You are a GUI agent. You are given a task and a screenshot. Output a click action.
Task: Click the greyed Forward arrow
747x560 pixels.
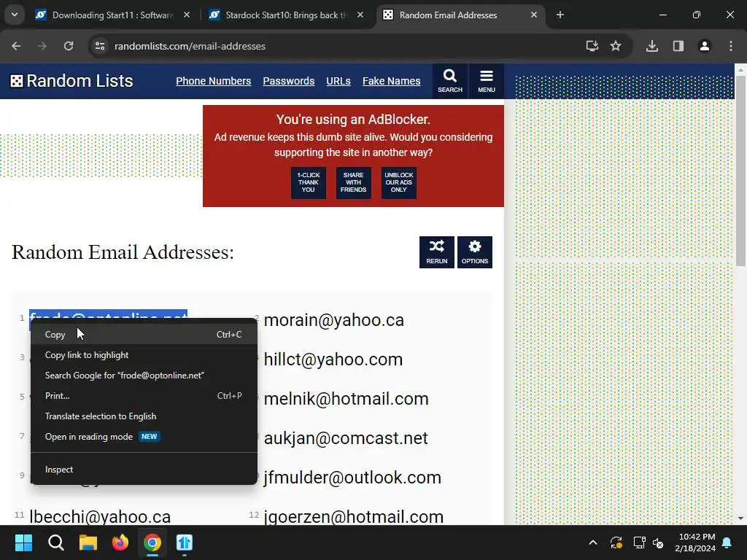tap(42, 46)
